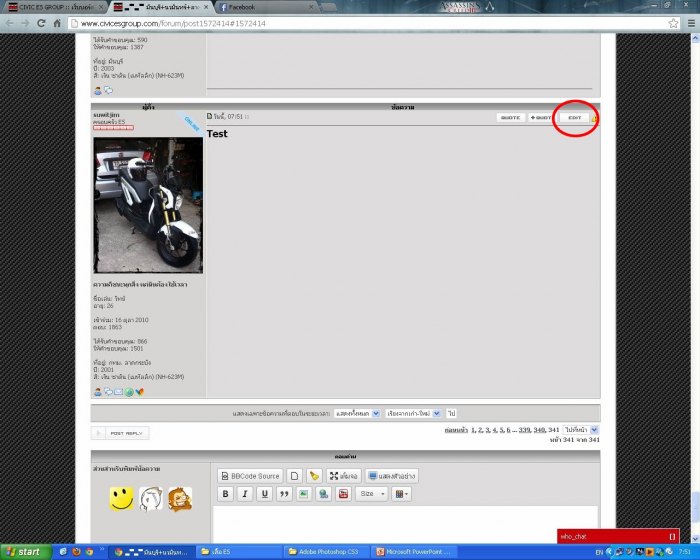Click the private message icon under sunwitjim's post
The height and width of the screenshot is (560, 700).
[108, 392]
